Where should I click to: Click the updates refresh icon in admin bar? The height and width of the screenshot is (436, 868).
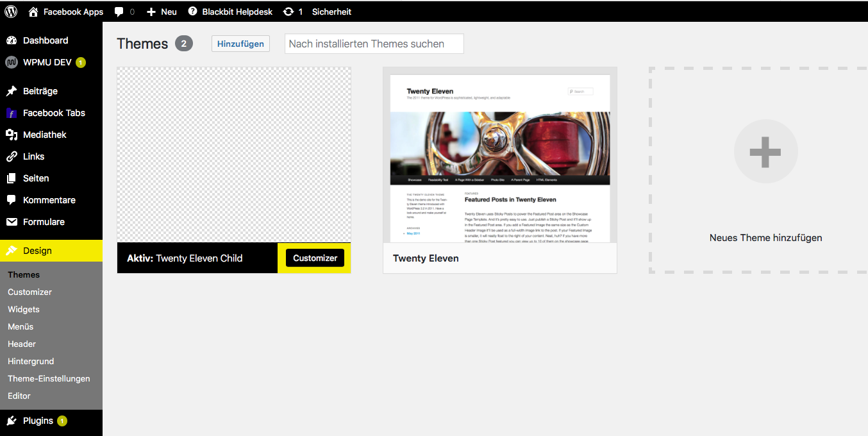(288, 12)
